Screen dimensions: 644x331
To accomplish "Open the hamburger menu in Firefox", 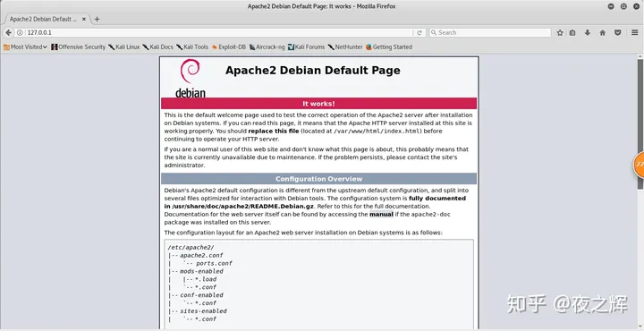I will click(x=634, y=32).
